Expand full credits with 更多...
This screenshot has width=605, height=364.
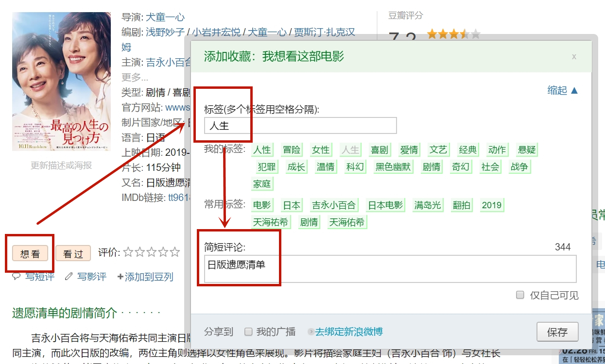135,77
